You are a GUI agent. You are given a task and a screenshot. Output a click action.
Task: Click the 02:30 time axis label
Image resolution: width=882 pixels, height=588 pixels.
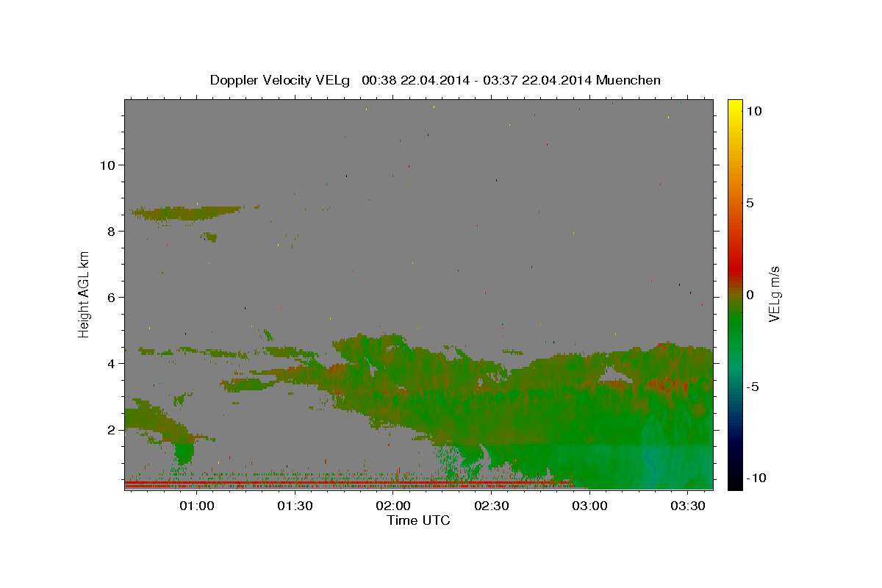coord(491,506)
